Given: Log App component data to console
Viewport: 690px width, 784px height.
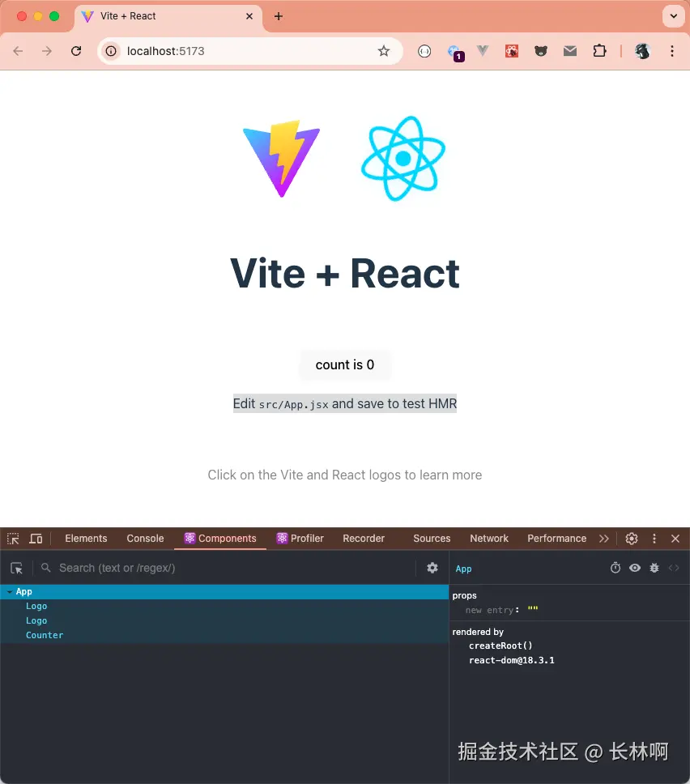Looking at the screenshot, I should pos(654,568).
